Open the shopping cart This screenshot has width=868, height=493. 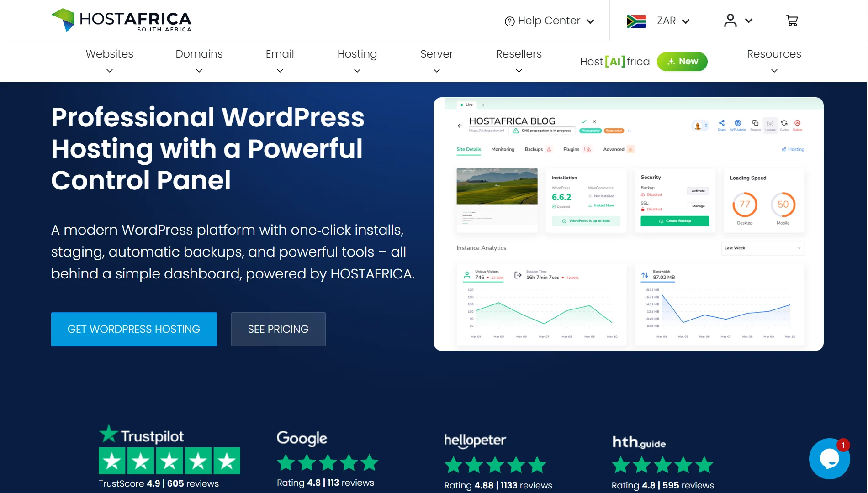tap(792, 21)
